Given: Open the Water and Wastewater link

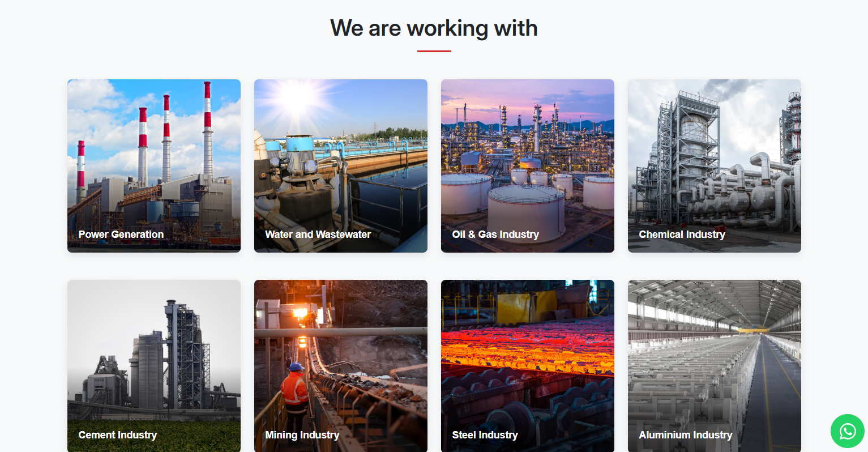Looking at the screenshot, I should click(318, 234).
